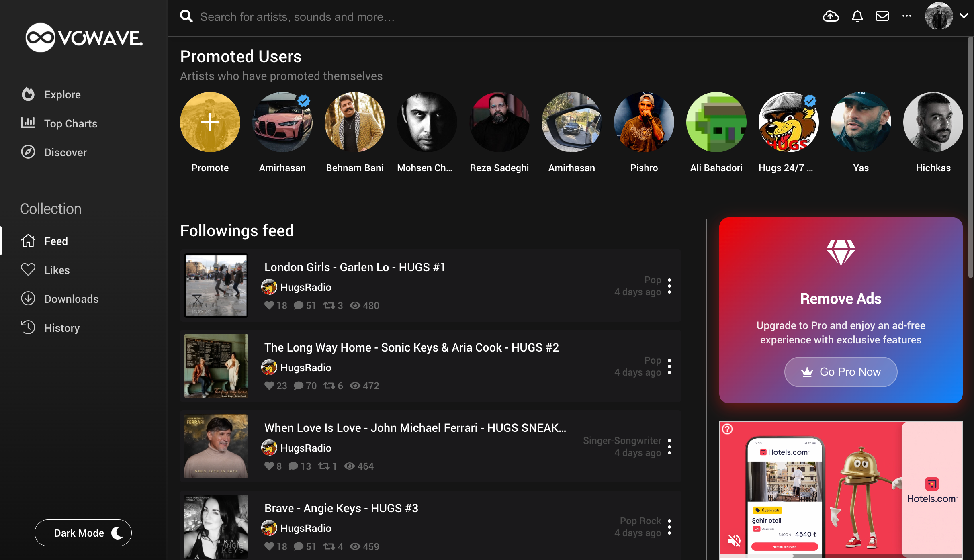Open options menu for Brave track
The image size is (974, 560).
pos(669,527)
